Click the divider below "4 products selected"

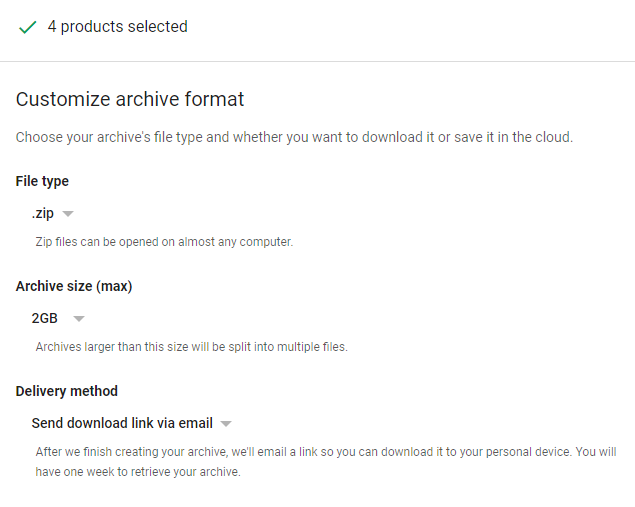pos(317,61)
